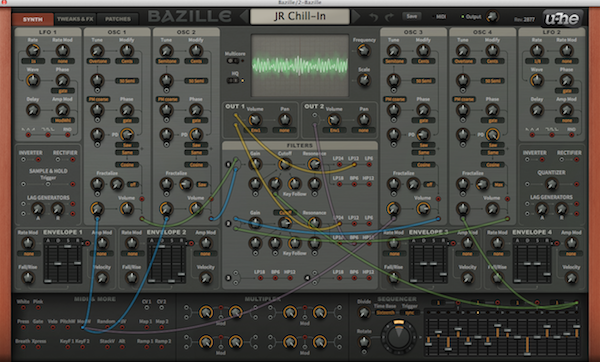
Task: Open the OSC 4 Tune Overtone selector
Action: tap(463, 61)
